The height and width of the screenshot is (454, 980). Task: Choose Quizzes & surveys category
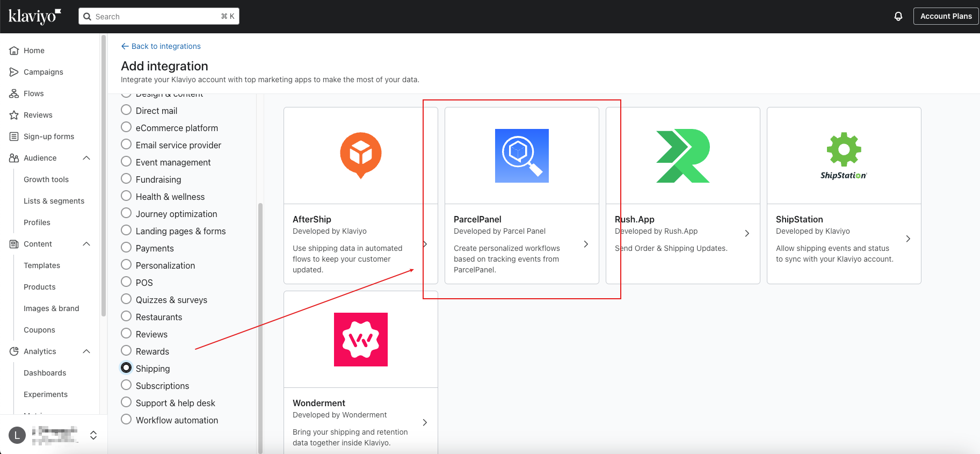pos(126,299)
